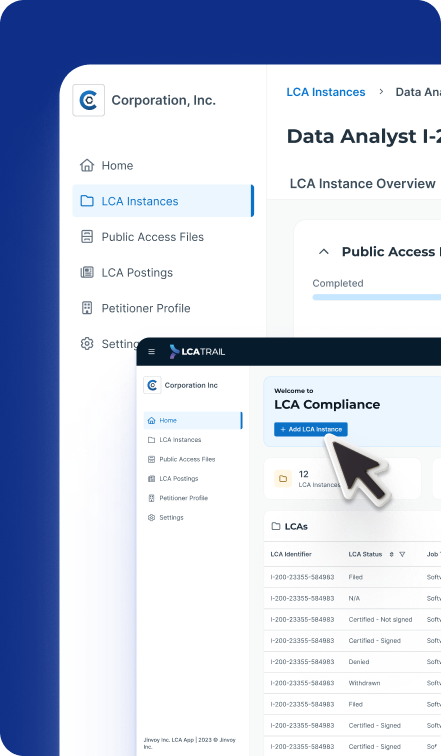Image resolution: width=441 pixels, height=756 pixels.
Task: Click the Public Access Files icon in front sidebar
Action: tap(151, 459)
